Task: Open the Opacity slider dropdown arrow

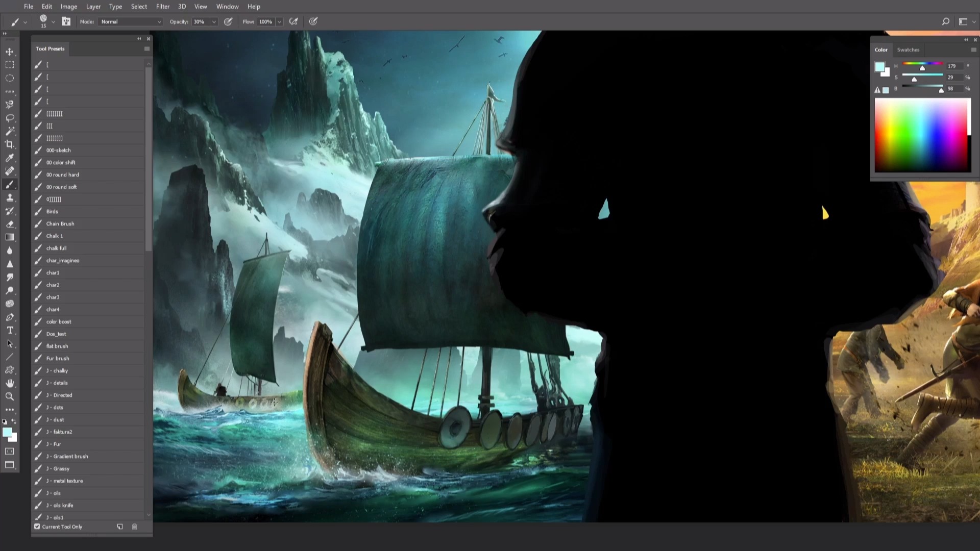Action: pos(214,21)
